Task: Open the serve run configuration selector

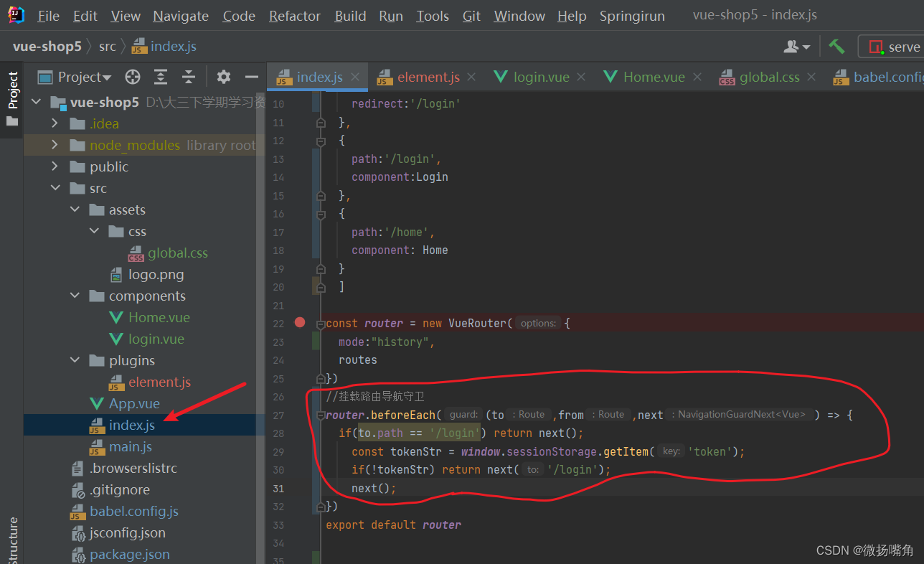Action: 894,47
